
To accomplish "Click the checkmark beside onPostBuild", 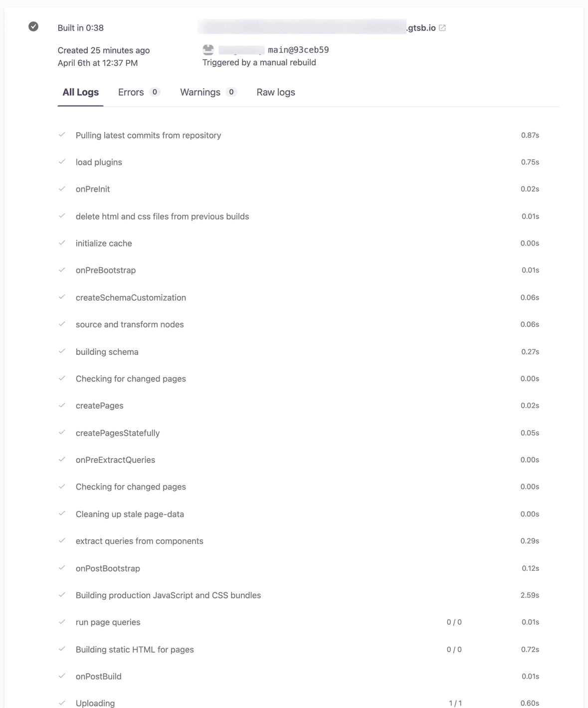I will coord(62,676).
